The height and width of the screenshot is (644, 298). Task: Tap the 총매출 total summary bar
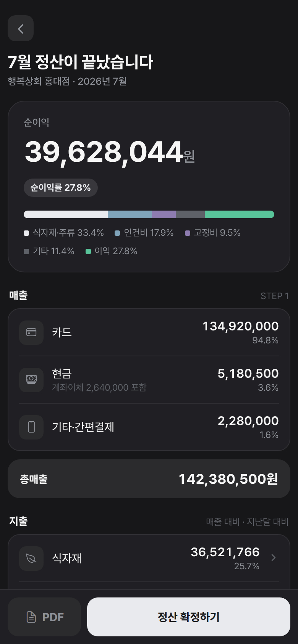point(149,479)
